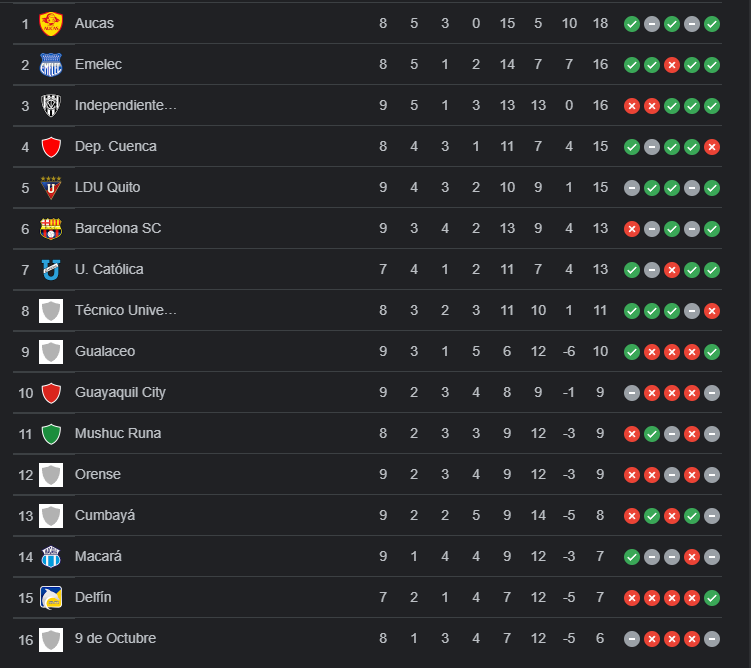The height and width of the screenshot is (668, 751).
Task: Click Emelec's red loss form icon
Action: 672,64
